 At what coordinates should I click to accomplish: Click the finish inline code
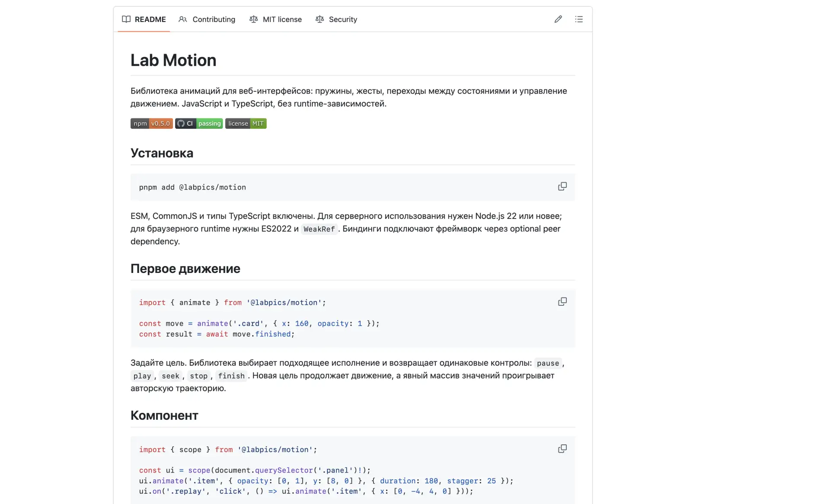231,376
